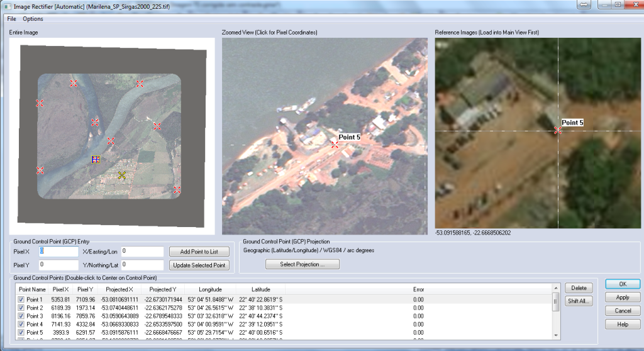Focus the Y/Northing/Lat input field
The height and width of the screenshot is (351, 644).
[142, 265]
